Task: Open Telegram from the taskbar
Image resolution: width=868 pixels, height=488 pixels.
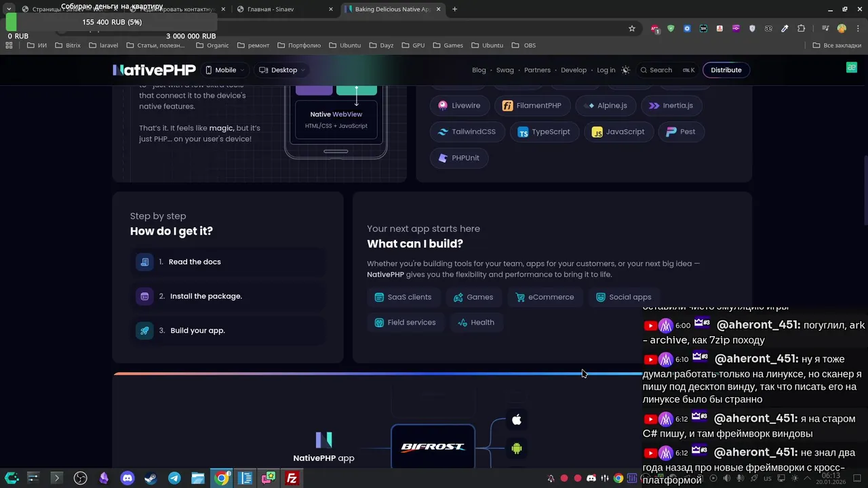Action: pyautogui.click(x=174, y=479)
